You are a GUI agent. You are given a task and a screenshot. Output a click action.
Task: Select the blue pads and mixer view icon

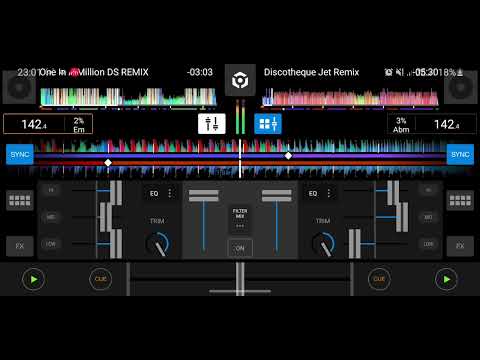pos(268,124)
